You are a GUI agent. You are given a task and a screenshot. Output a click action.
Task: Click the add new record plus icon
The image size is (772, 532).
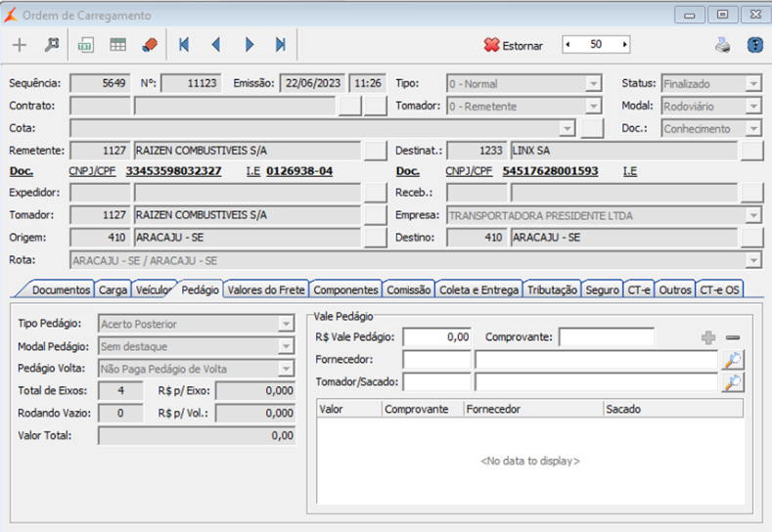pyautogui.click(x=20, y=45)
